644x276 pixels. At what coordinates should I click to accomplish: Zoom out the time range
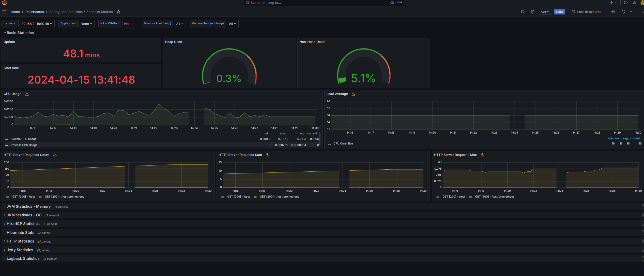pos(613,12)
